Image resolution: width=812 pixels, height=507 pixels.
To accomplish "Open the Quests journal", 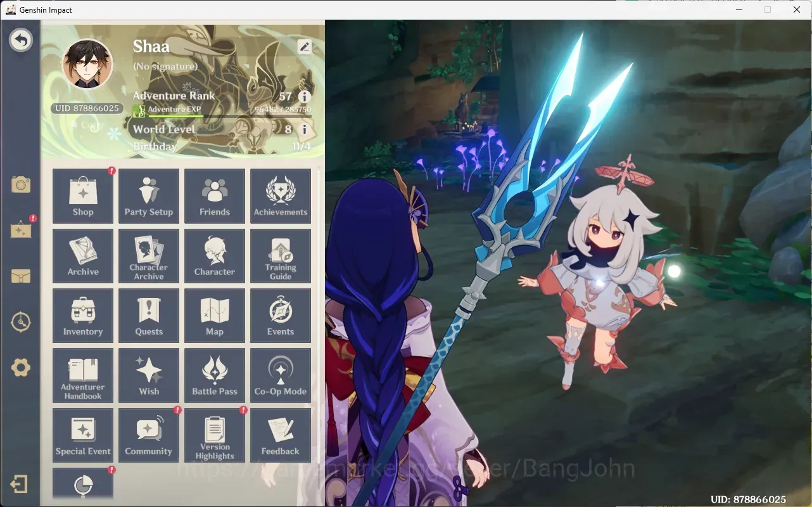I will pyautogui.click(x=149, y=316).
